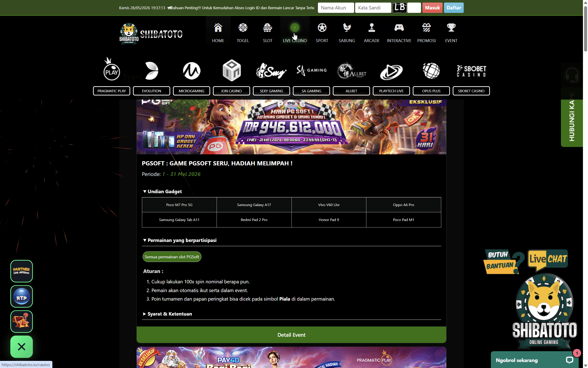Viewport: 588px width, 368px height.
Task: Select the Vivo V60 Lite cell
Action: [329, 205]
